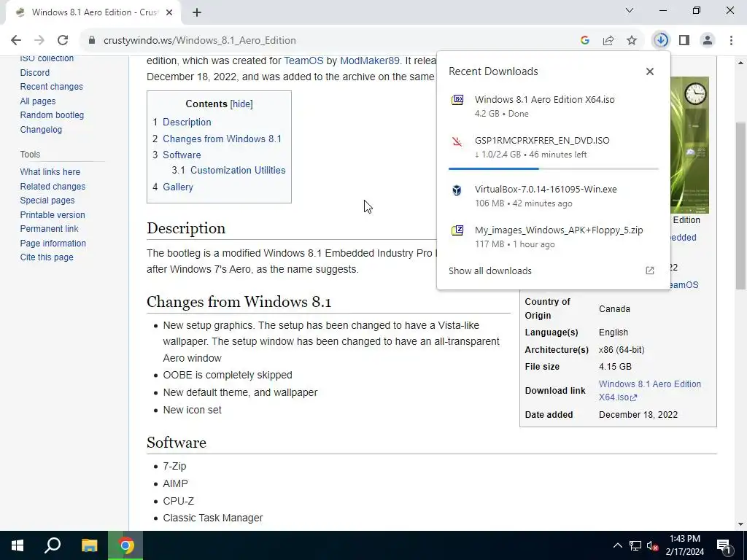Select the Windows 8.1 Aero Edition tab
Viewport: 747px width, 560px height.
tap(94, 12)
